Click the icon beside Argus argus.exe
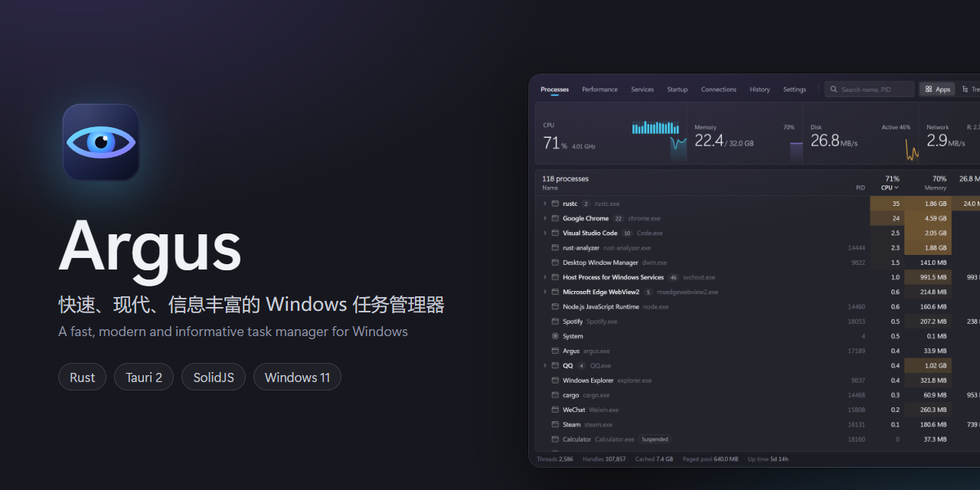Viewport: 980px width, 490px height. tap(555, 351)
